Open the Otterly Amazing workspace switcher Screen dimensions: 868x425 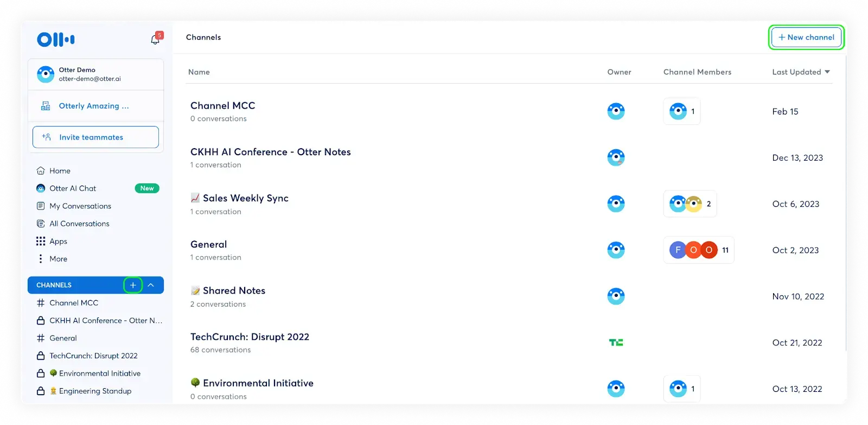[x=93, y=106]
